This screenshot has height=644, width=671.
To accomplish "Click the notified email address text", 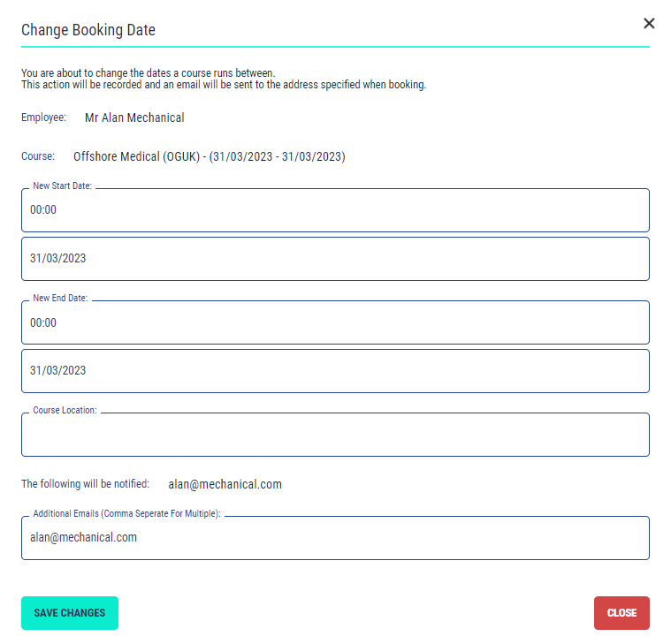I will click(225, 484).
